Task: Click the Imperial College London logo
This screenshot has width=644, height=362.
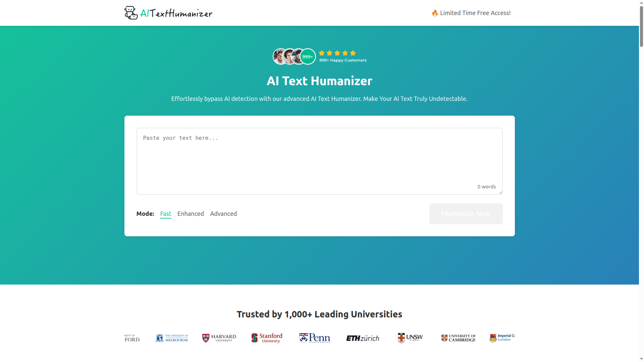Action: [x=502, y=338]
